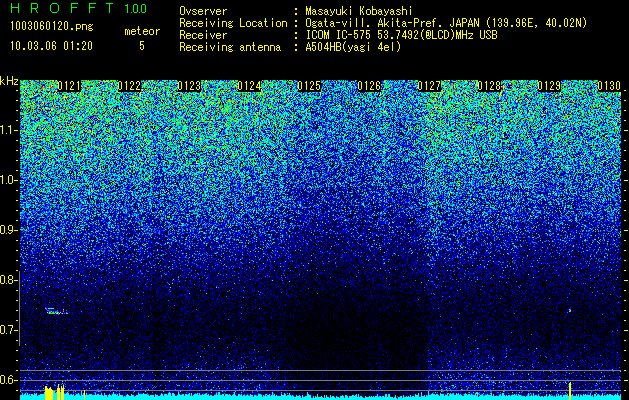Screen dimensions: 629x400
Task: Click the 0130 time marker
Action: click(609, 86)
